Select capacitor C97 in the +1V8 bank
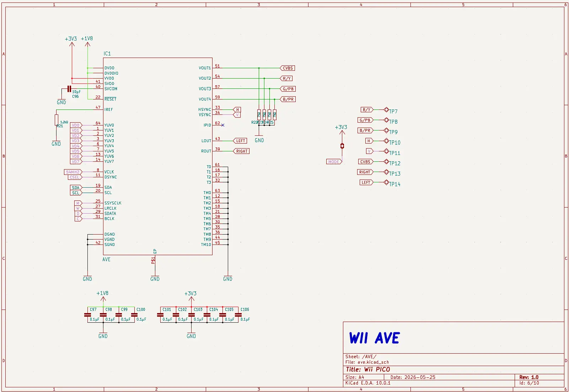Viewport: 569px width, 392px height. pyautogui.click(x=87, y=315)
